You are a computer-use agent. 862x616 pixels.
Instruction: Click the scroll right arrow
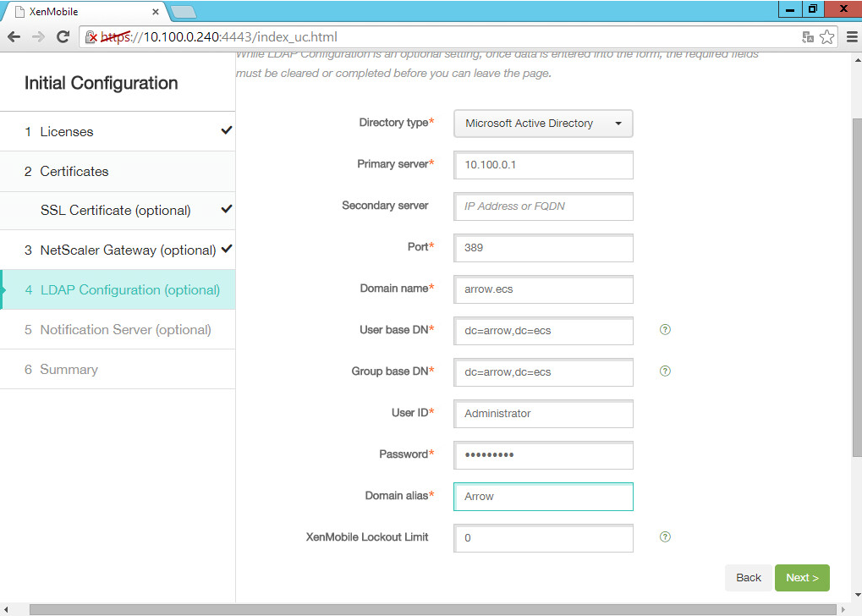844,610
